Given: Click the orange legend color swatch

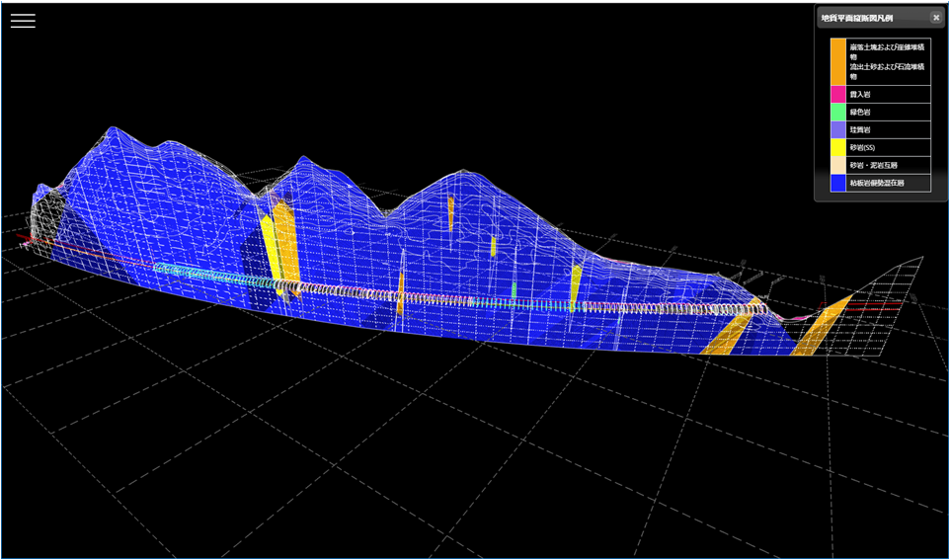Looking at the screenshot, I should tap(838, 61).
